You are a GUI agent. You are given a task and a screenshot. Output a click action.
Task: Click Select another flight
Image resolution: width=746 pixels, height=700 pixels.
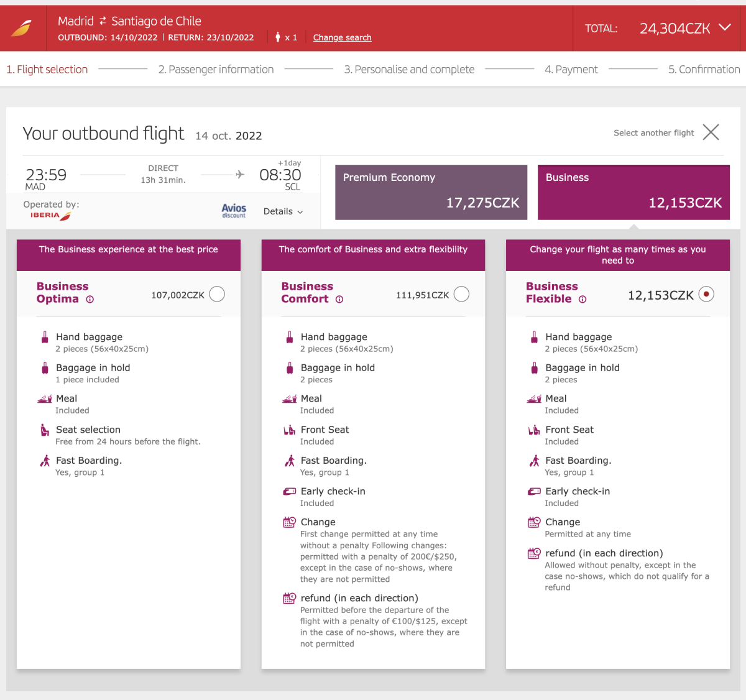tap(653, 133)
